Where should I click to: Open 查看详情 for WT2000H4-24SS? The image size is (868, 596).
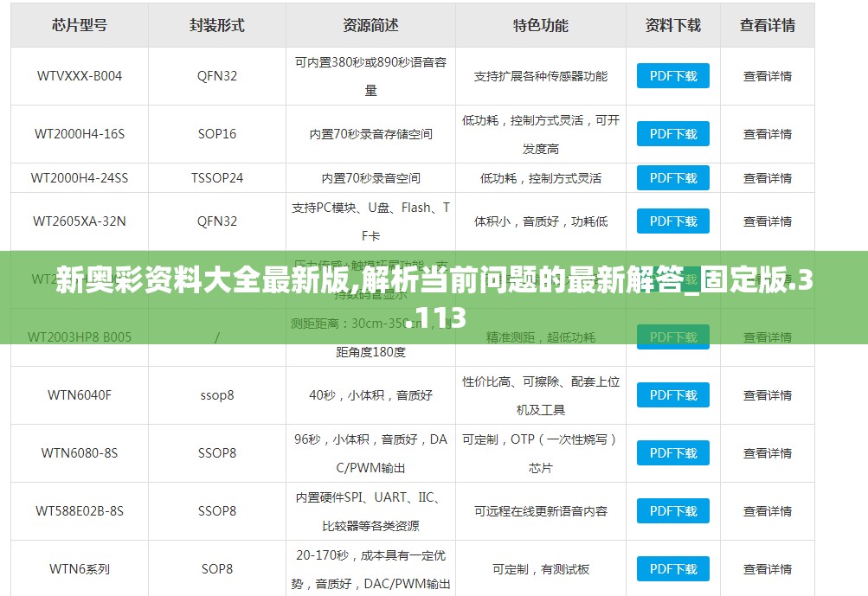(768, 178)
